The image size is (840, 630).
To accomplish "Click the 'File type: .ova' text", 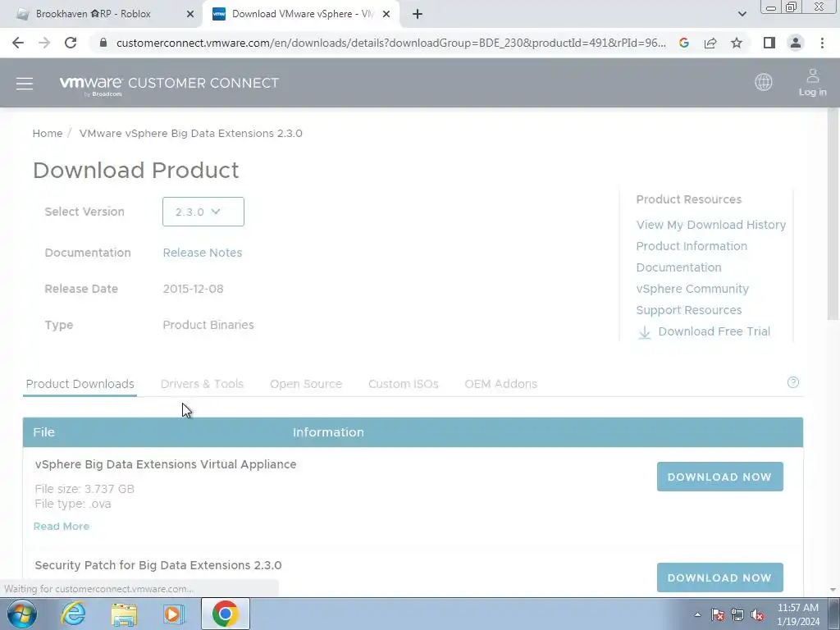I will pos(73,504).
